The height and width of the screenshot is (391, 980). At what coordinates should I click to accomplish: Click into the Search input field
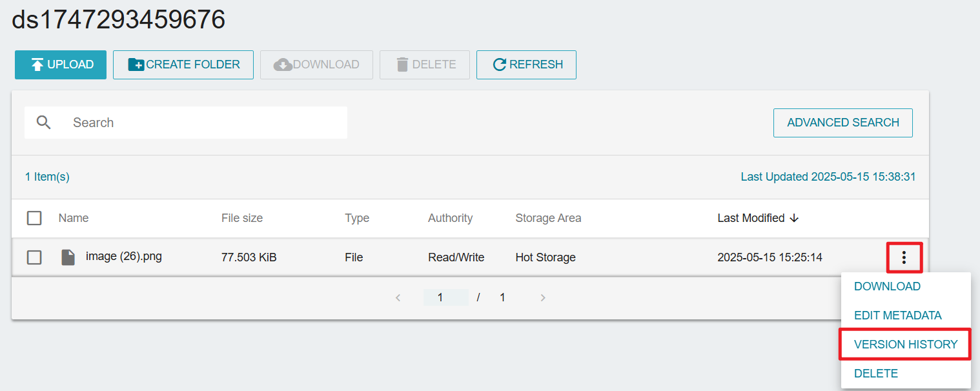[207, 123]
